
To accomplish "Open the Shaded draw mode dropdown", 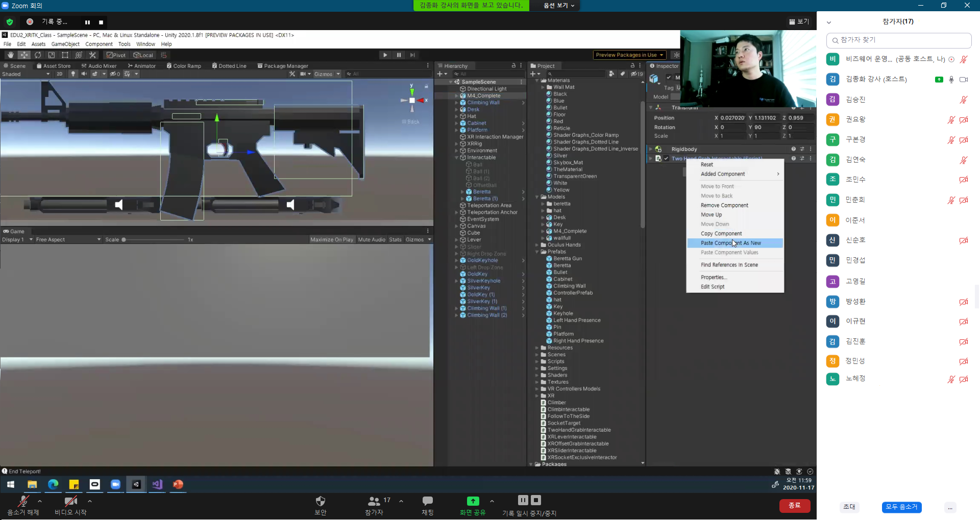I will pyautogui.click(x=26, y=74).
